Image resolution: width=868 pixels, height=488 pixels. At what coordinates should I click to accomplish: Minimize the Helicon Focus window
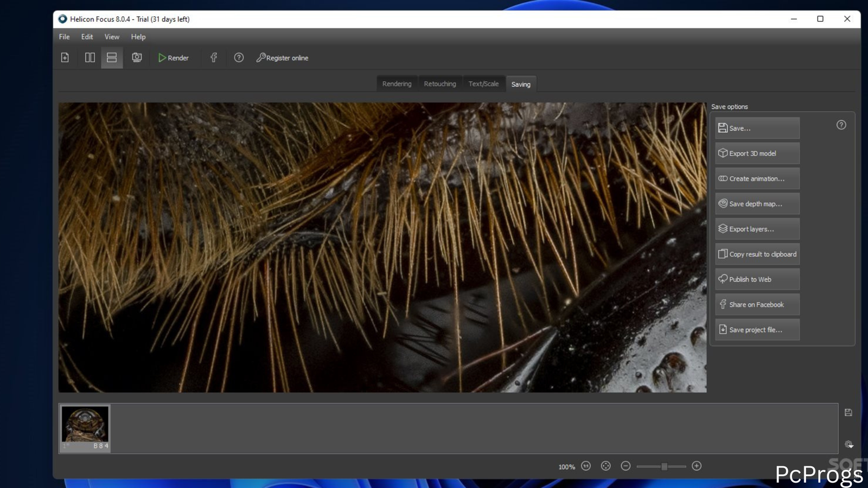pyautogui.click(x=794, y=19)
